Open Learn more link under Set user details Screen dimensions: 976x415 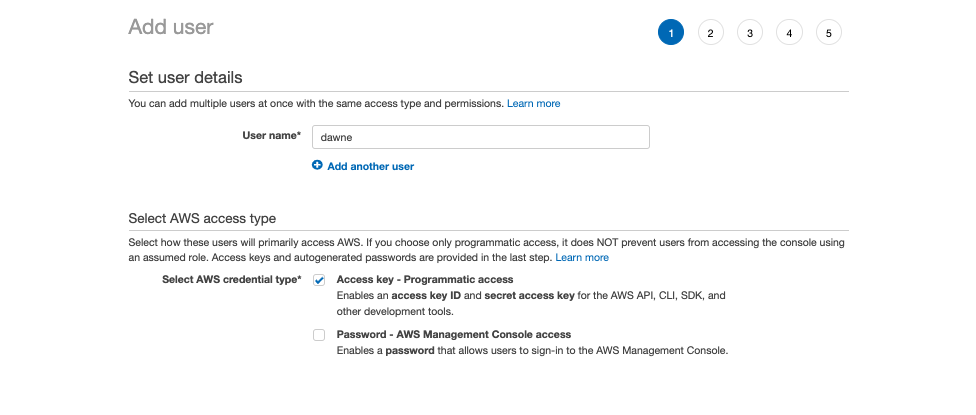point(533,103)
